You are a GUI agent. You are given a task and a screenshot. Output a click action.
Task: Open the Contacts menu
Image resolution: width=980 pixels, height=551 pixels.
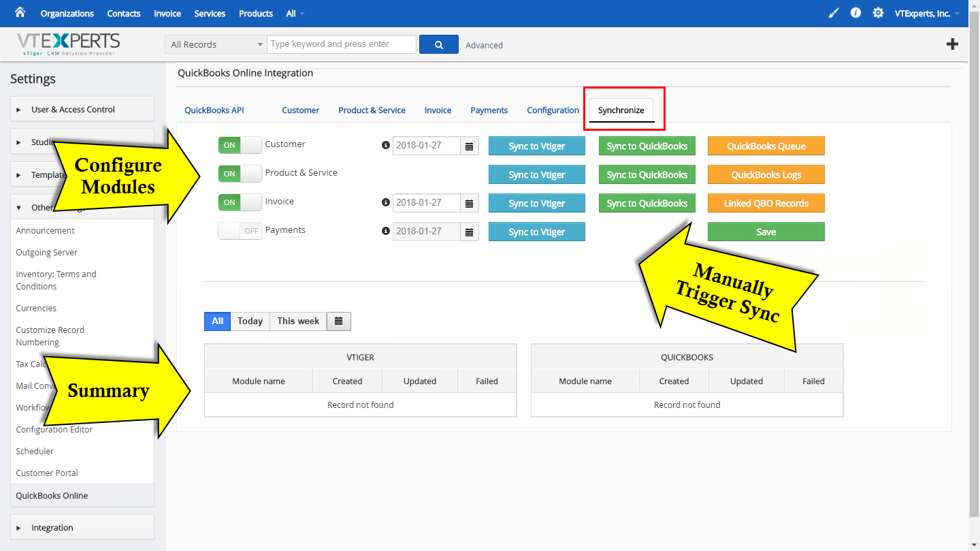tap(124, 14)
